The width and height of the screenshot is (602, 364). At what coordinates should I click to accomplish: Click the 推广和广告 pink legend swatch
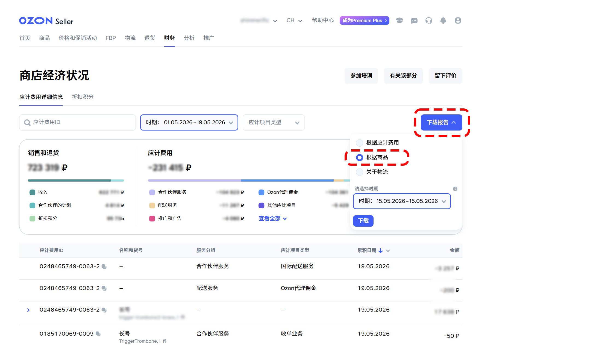pos(152,218)
